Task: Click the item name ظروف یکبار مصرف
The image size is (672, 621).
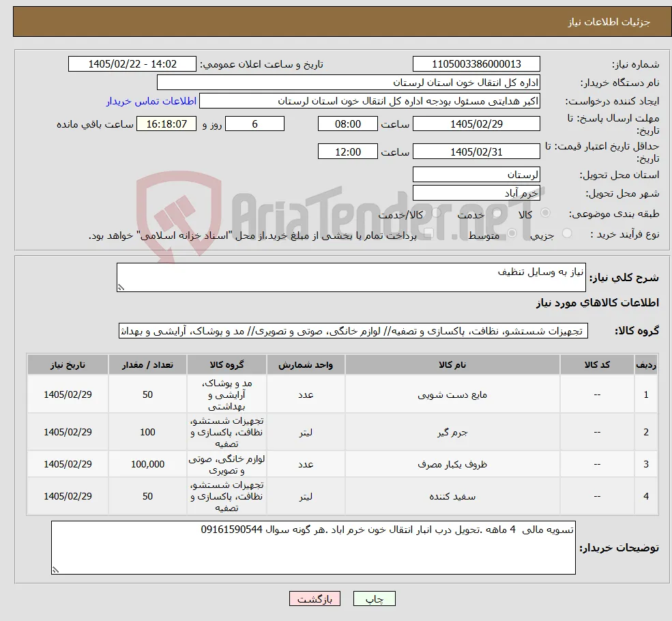Action: click(452, 464)
